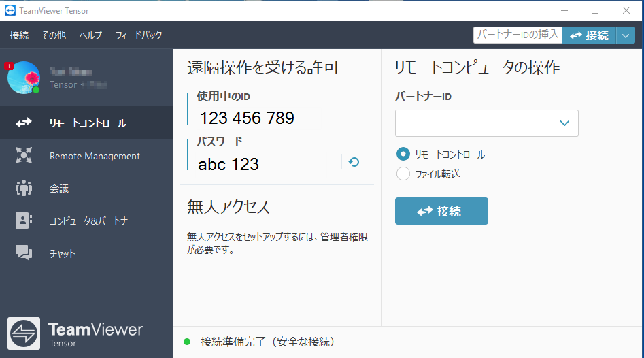Open チャット in the sidebar
Image resolution: width=644 pixels, height=358 pixels.
86,253
